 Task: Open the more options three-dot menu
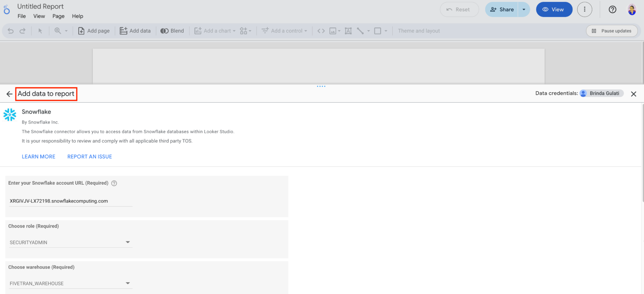(585, 10)
